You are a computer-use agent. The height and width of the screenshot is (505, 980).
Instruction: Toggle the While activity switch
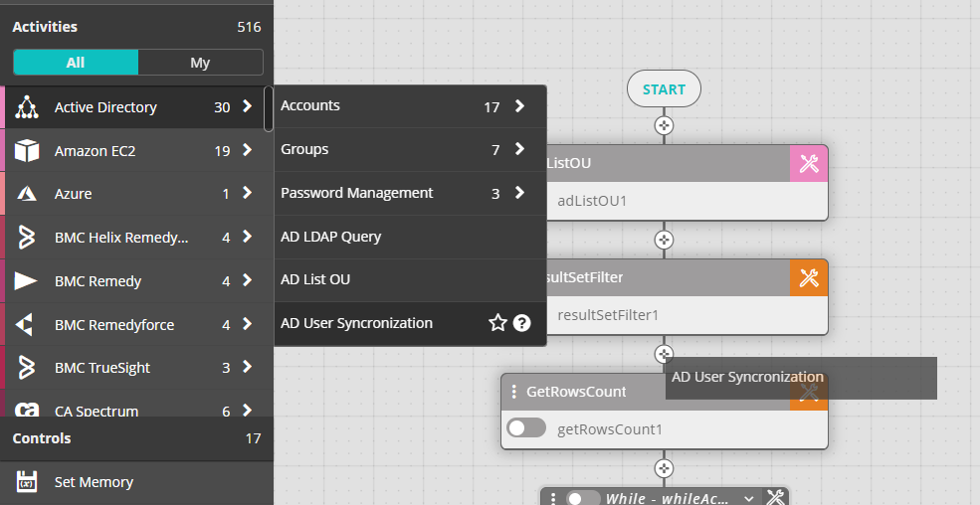coord(582,498)
